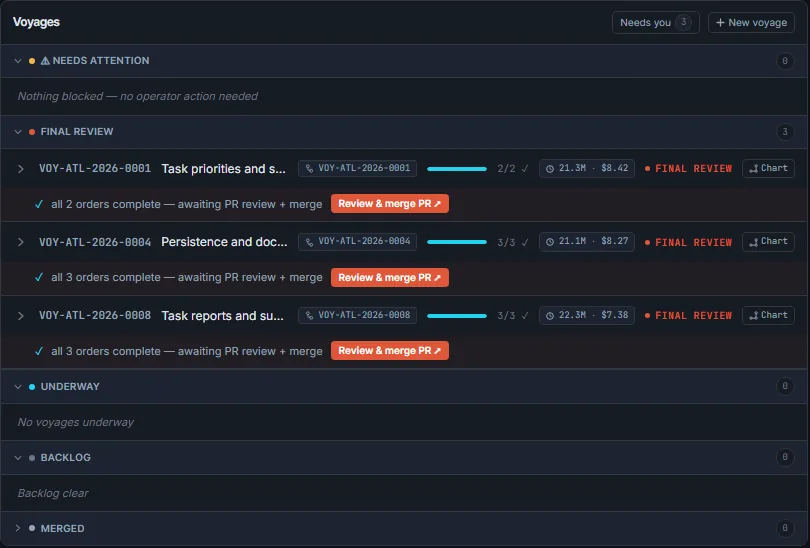Click the checkmark next to 3/3 on VOY-ATL-2026-0008
This screenshot has width=810, height=548.
pyautogui.click(x=525, y=316)
